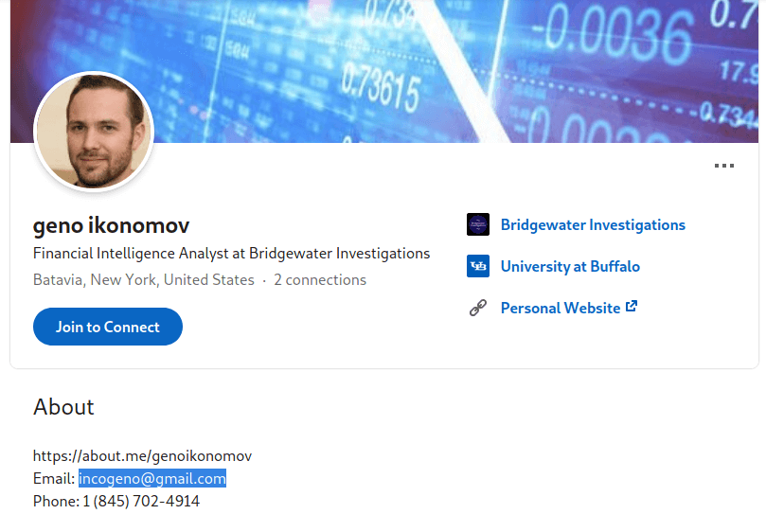The width and height of the screenshot is (766, 532).
Task: Click the Bridgewater Investigations company logo
Action: (x=478, y=224)
